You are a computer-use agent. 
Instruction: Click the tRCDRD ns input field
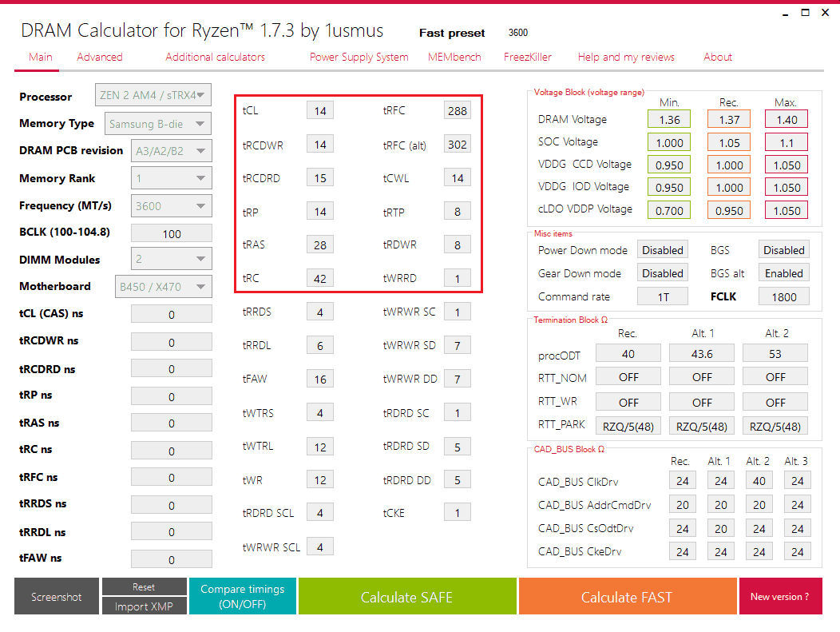[x=172, y=369]
